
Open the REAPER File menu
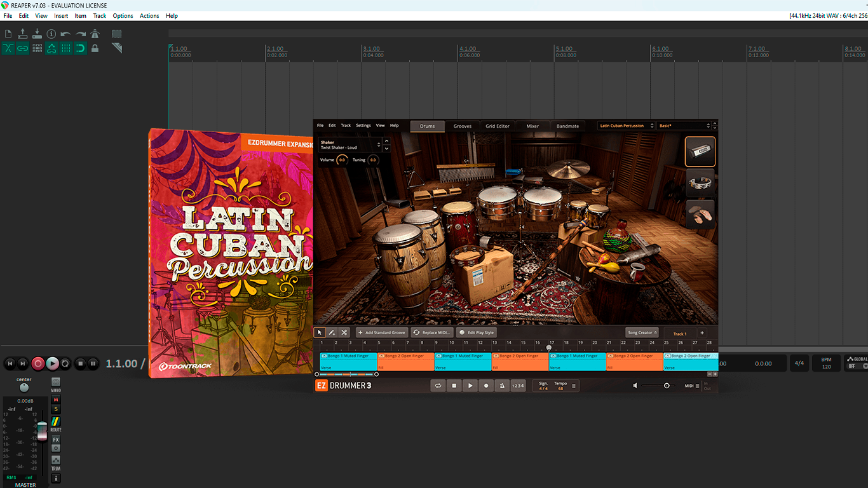pos(8,16)
